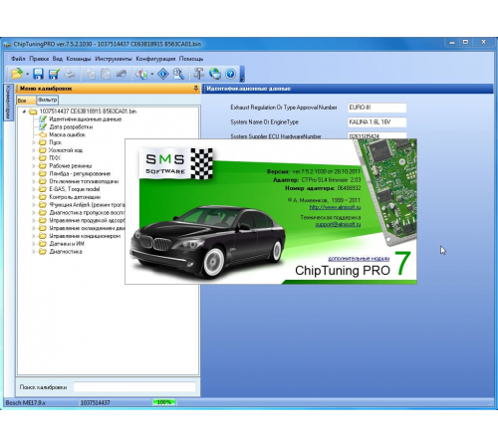Click the blue diamond info icon
This screenshot has width=498, height=448.
163,74
